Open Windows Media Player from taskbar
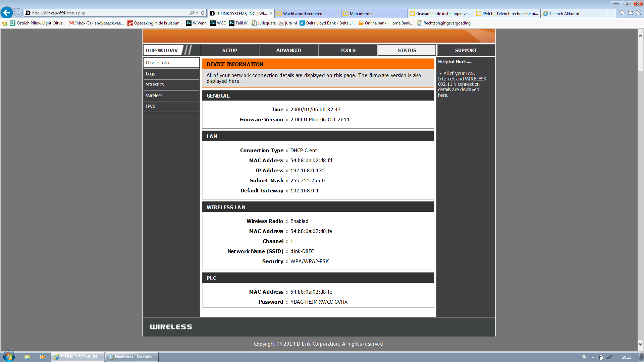Image resolution: width=644 pixels, height=362 pixels. (x=42, y=357)
